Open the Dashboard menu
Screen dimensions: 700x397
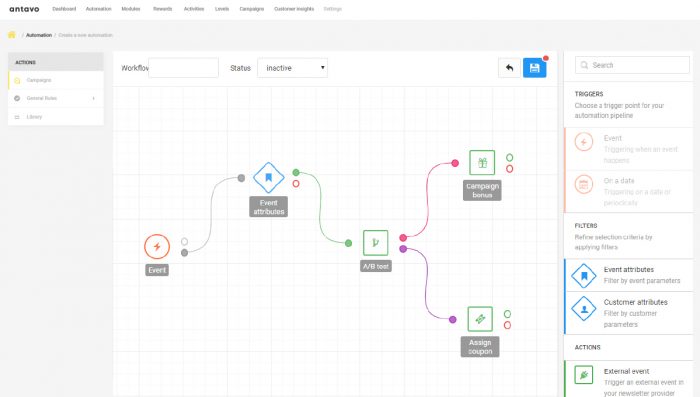pos(64,9)
